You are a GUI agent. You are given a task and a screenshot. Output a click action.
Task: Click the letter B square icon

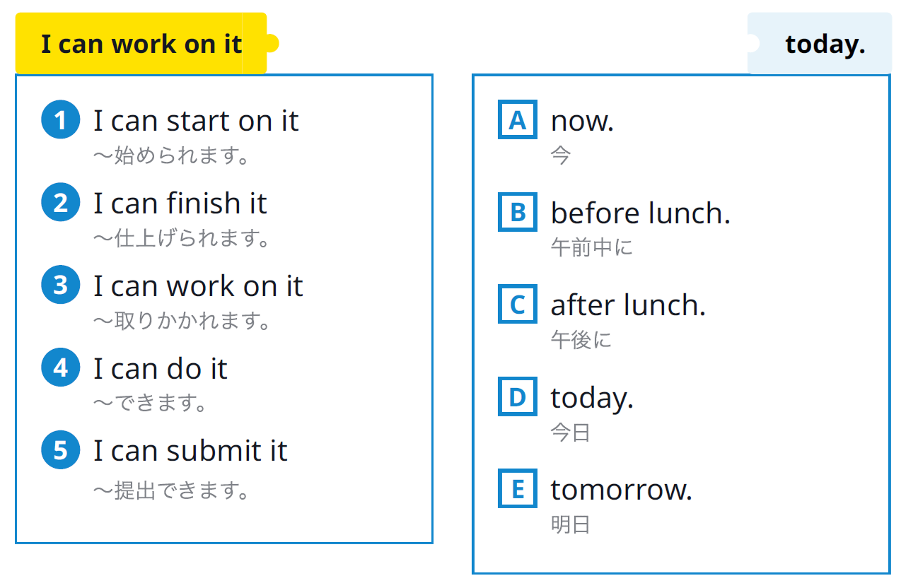(x=518, y=212)
